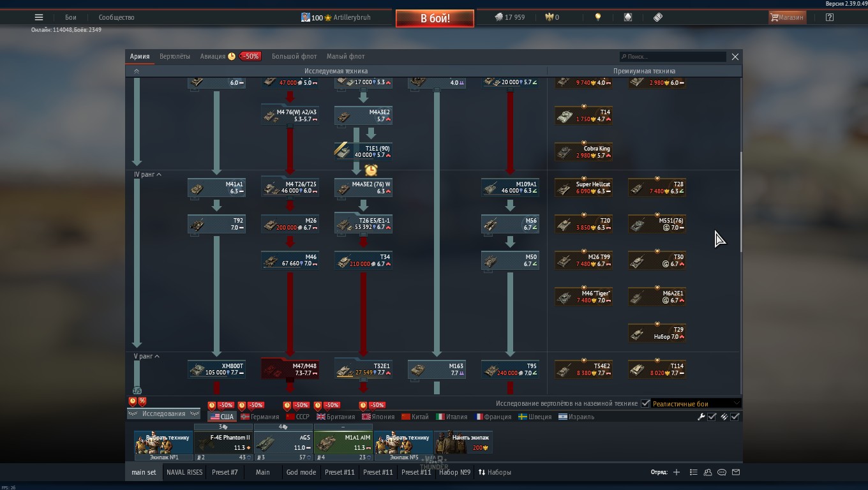Click the silver lions balance 17 959
Viewport: 868px width, 490px height.
510,17
